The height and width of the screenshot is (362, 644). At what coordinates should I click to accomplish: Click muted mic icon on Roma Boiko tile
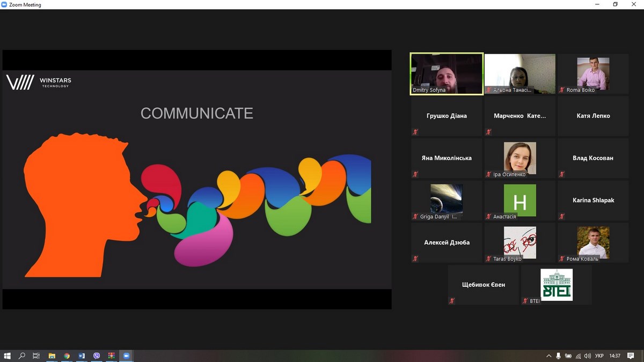click(562, 90)
